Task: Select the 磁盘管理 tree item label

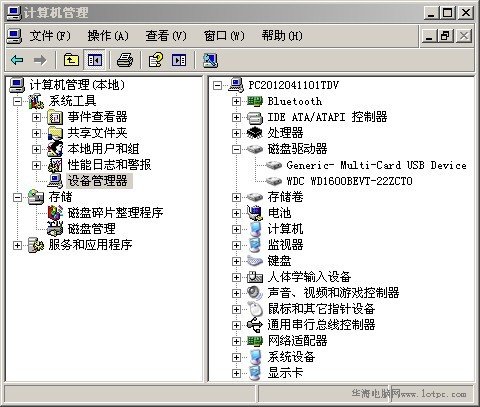Action: [x=92, y=229]
